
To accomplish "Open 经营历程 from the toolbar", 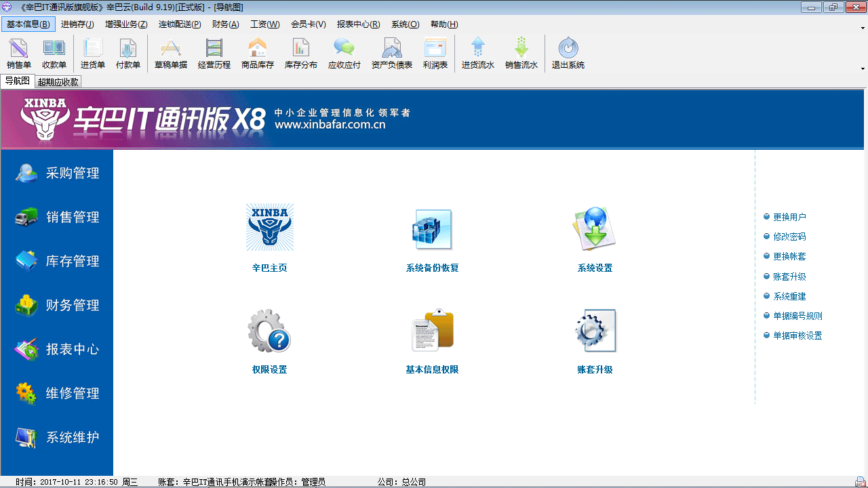I will [x=214, y=54].
